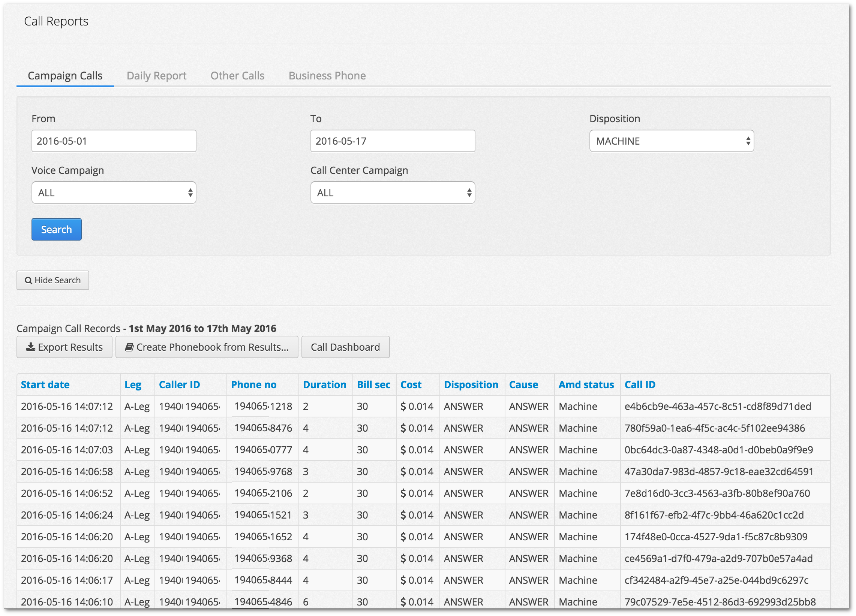The height and width of the screenshot is (616, 856).
Task: Sort table by Duration column
Action: [324, 385]
